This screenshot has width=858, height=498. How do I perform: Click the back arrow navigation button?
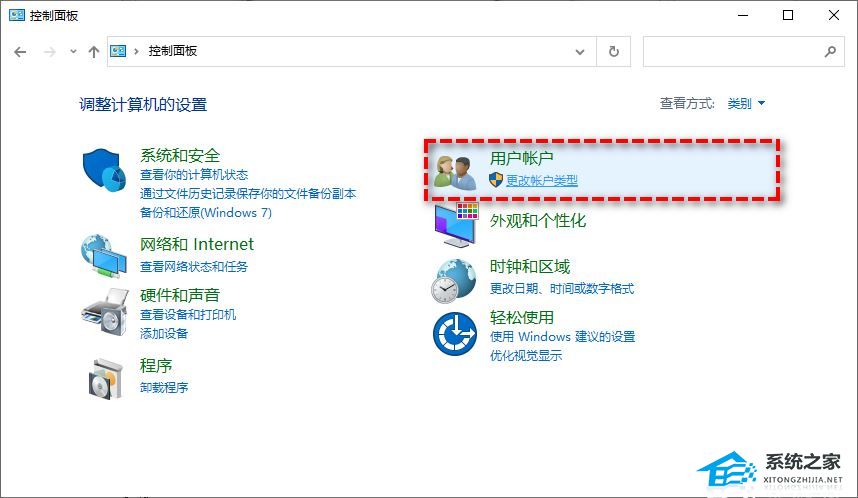[x=20, y=51]
